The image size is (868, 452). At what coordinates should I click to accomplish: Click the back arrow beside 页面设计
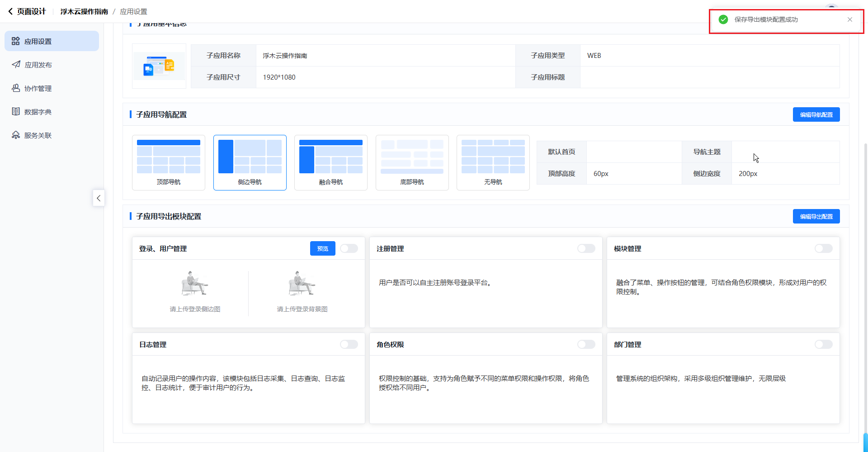tap(10, 11)
